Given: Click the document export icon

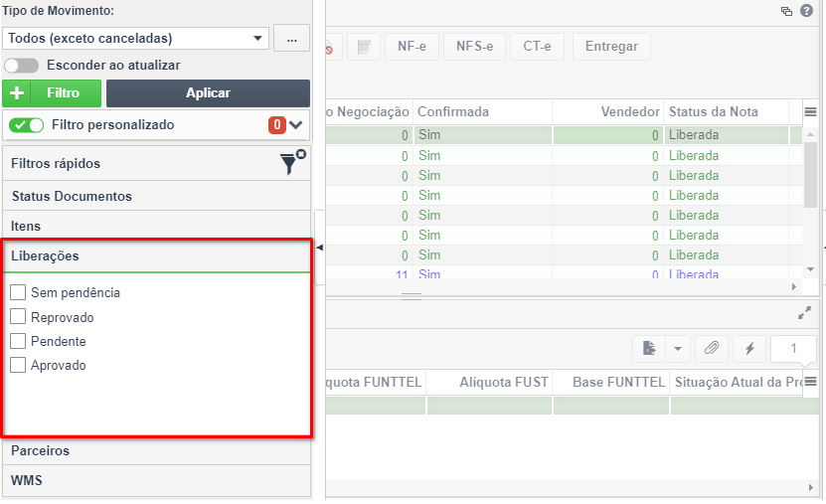Looking at the screenshot, I should click(x=649, y=348).
